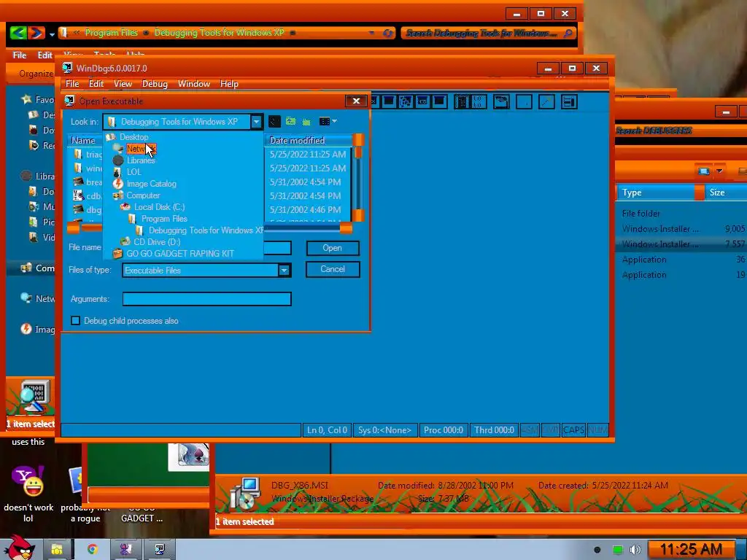Screen dimensions: 747x560
Task: Click vertical scrollbar of the file list
Action: click(x=357, y=178)
